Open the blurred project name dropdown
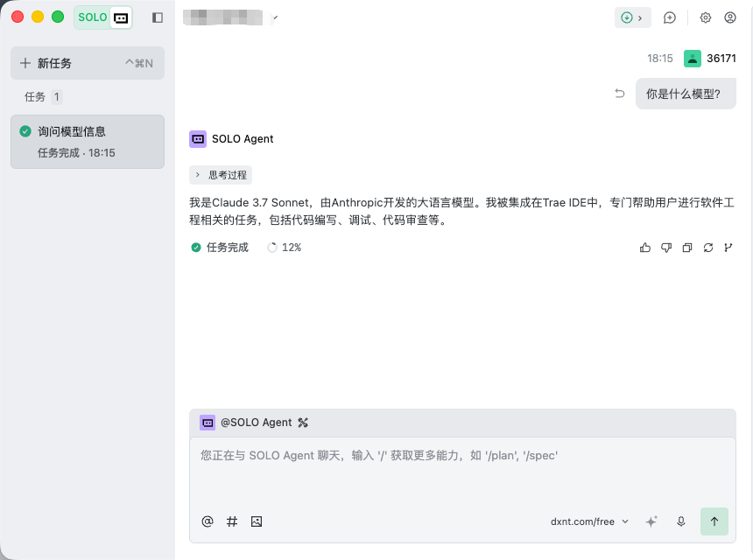This screenshot has height=560, width=753. tap(230, 17)
